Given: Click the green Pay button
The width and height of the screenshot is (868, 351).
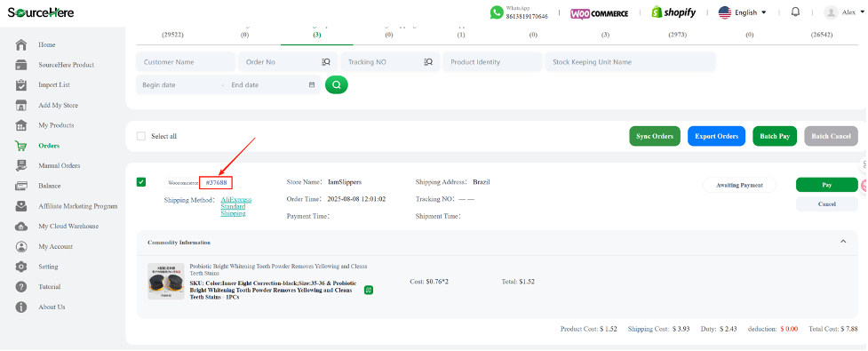Looking at the screenshot, I should coord(827,185).
